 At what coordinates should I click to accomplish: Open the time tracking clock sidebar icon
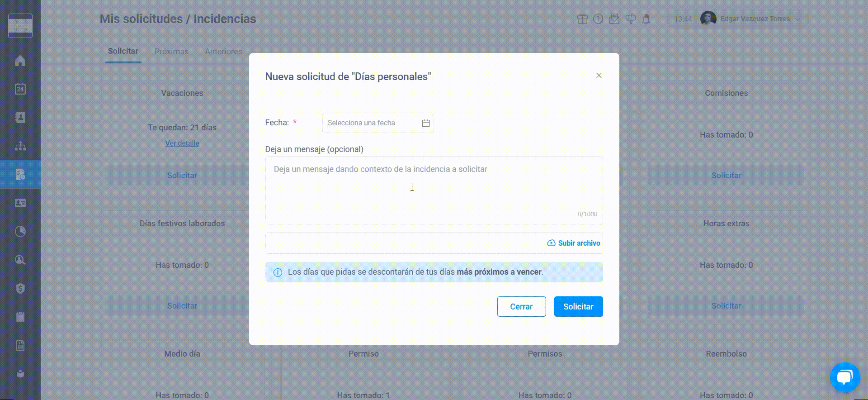[x=20, y=231]
